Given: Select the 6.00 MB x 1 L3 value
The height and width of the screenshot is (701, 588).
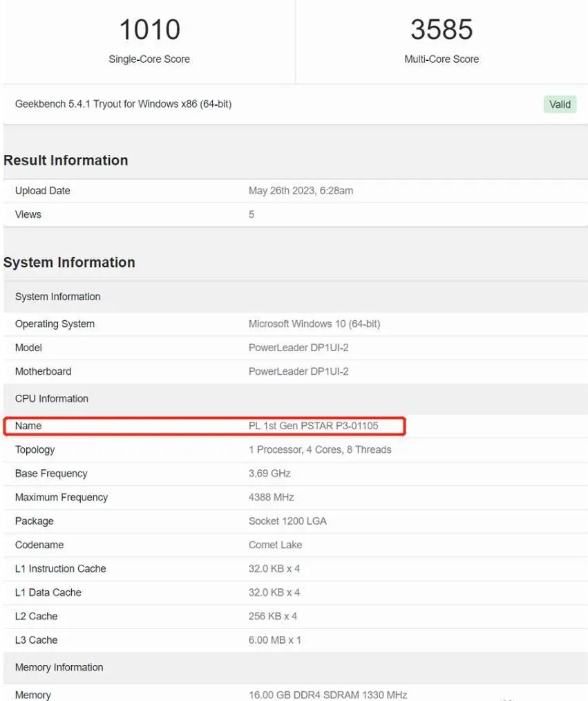Looking at the screenshot, I should [x=275, y=639].
